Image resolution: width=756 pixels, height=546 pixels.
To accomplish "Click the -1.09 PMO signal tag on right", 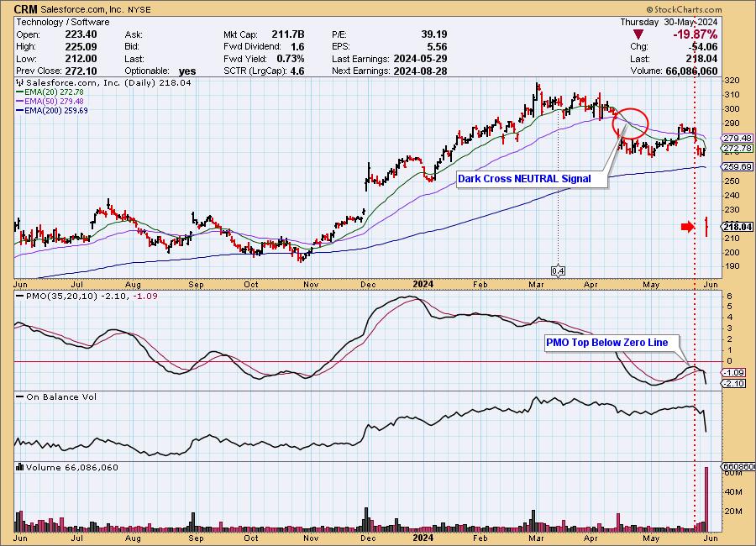I will (x=734, y=373).
